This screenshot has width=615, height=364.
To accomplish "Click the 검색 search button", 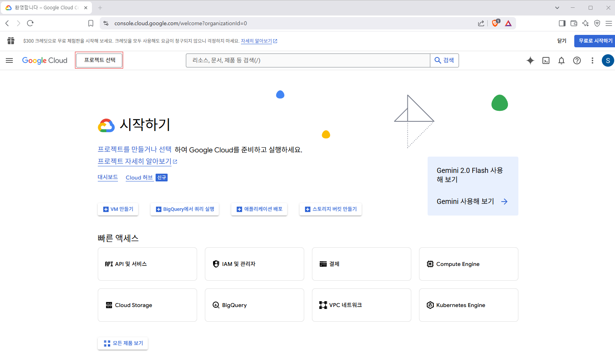I will (444, 60).
